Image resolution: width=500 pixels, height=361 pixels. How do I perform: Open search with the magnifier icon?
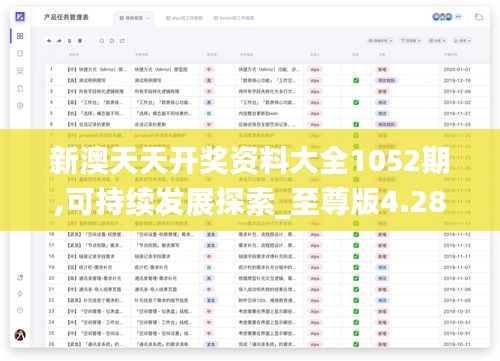(102, 41)
